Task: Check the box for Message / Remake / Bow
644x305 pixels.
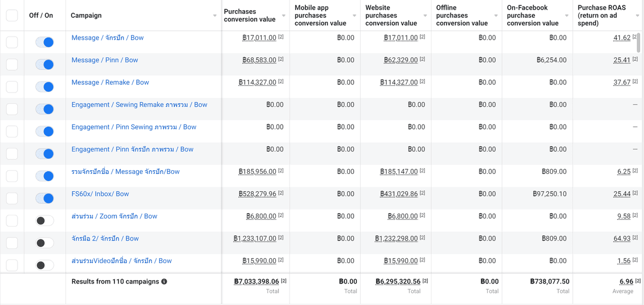Action: click(12, 87)
